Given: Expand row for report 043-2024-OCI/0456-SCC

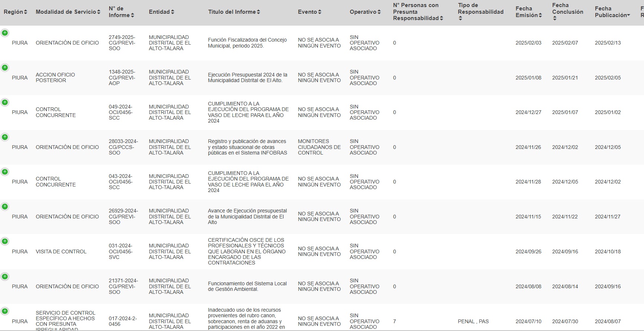Looking at the screenshot, I should pyautogui.click(x=5, y=172).
